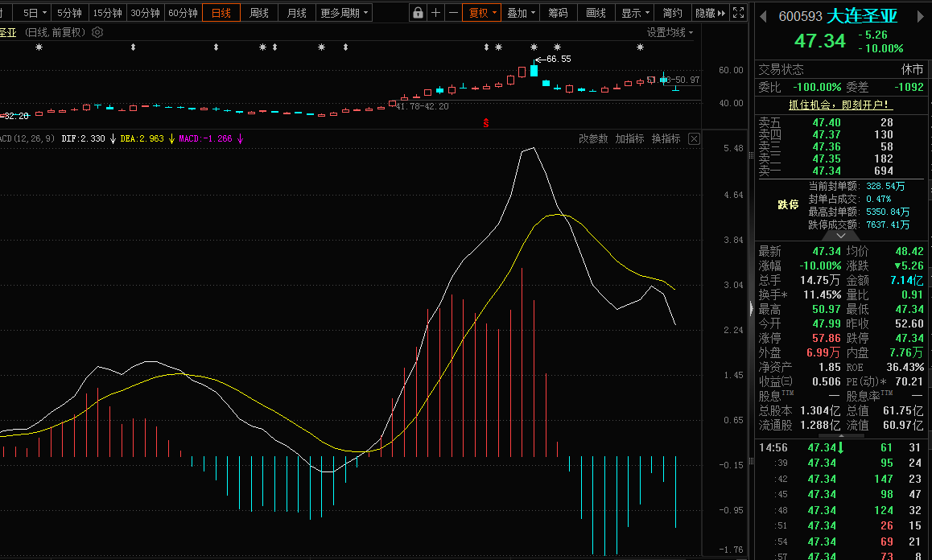The height and width of the screenshot is (560, 932).
Task: Zoom out chart with minus icon
Action: point(453,13)
